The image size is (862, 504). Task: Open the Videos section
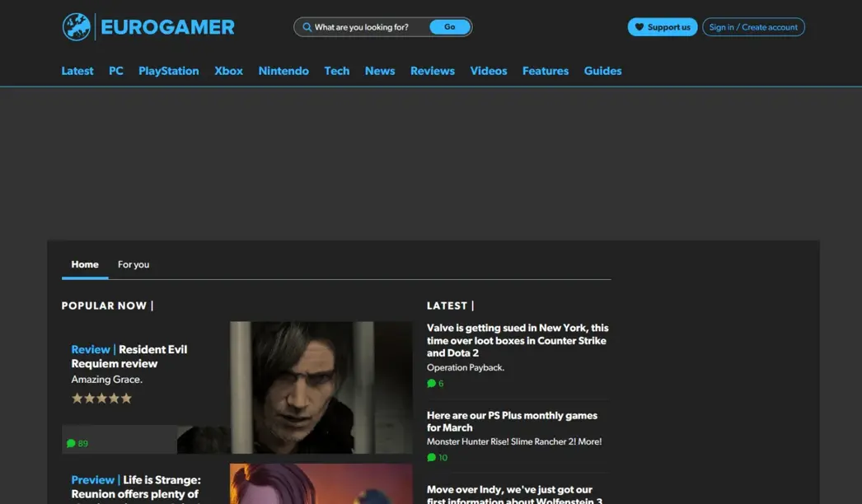coord(489,71)
